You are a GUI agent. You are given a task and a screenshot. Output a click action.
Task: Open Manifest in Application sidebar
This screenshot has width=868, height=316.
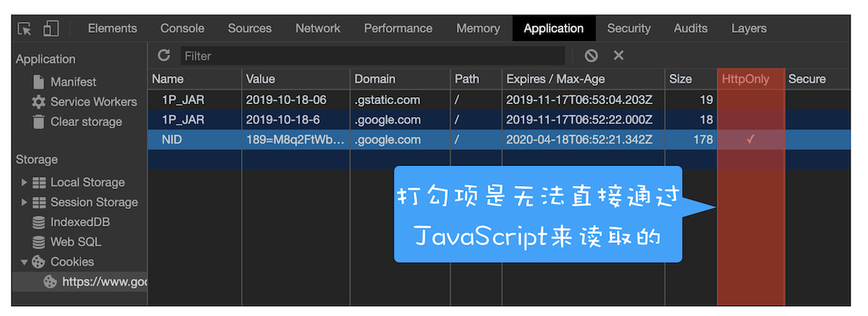[73, 82]
